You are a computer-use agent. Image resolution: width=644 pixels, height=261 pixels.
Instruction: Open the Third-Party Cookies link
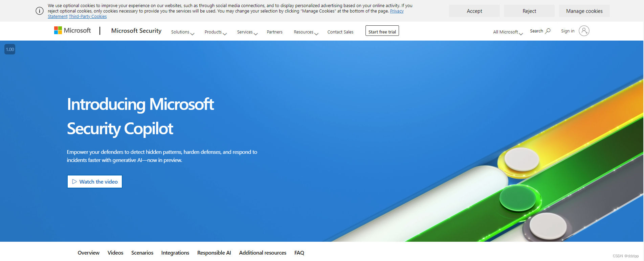tap(88, 16)
